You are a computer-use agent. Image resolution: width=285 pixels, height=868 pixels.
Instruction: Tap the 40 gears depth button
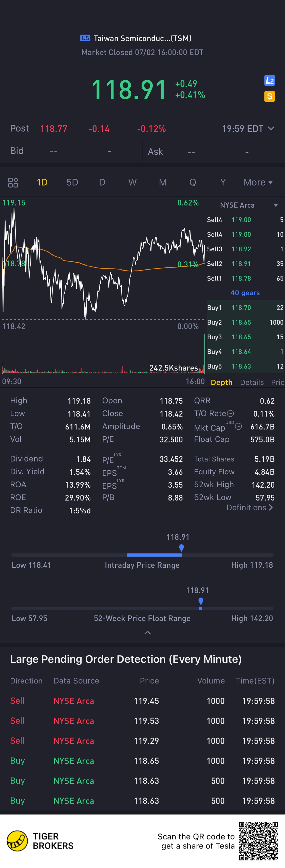pyautogui.click(x=245, y=293)
